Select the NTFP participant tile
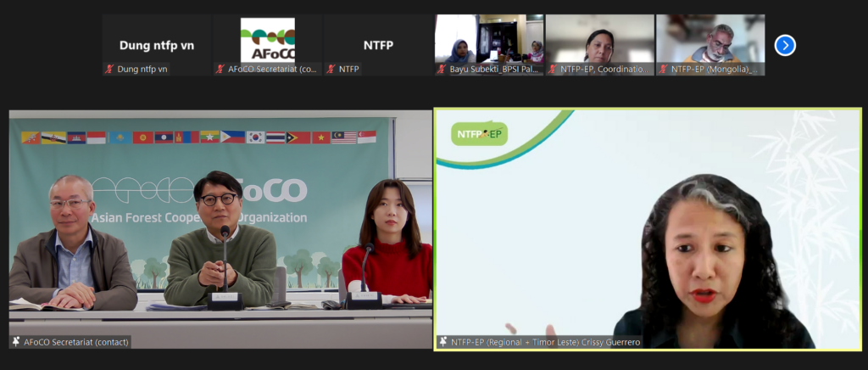 (x=378, y=41)
